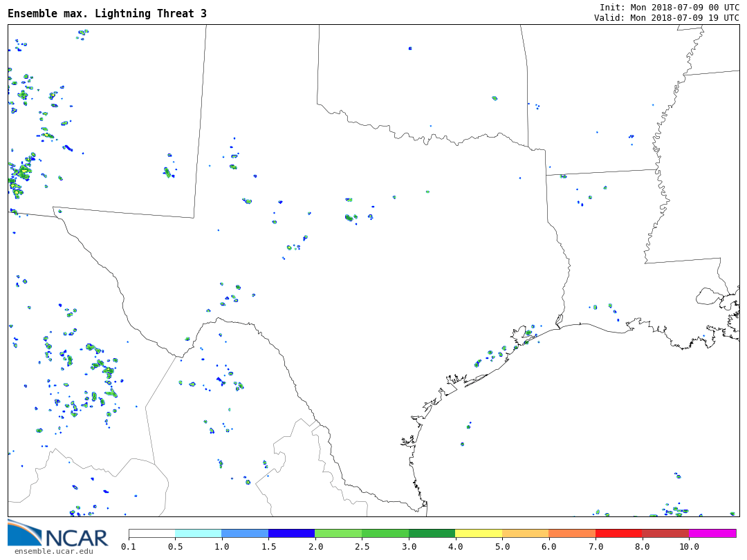This screenshot has height=560, width=747.
Task: Click the 0.1 label on the color bar
Action: pos(129,547)
